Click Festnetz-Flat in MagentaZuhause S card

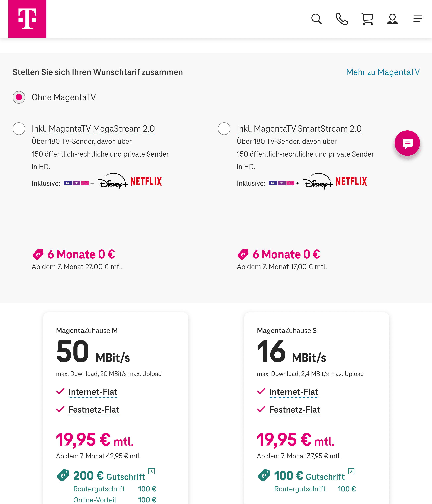[x=295, y=410]
